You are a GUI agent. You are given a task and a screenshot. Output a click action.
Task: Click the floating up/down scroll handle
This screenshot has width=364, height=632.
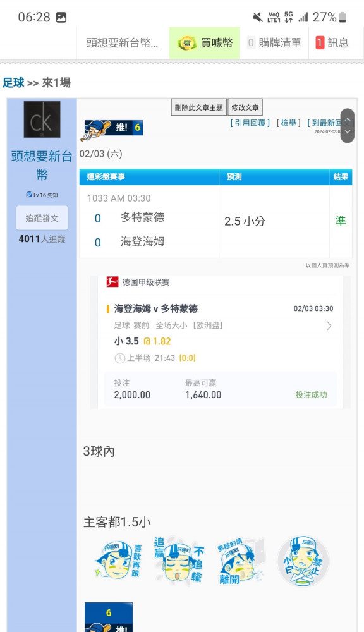[x=348, y=126]
